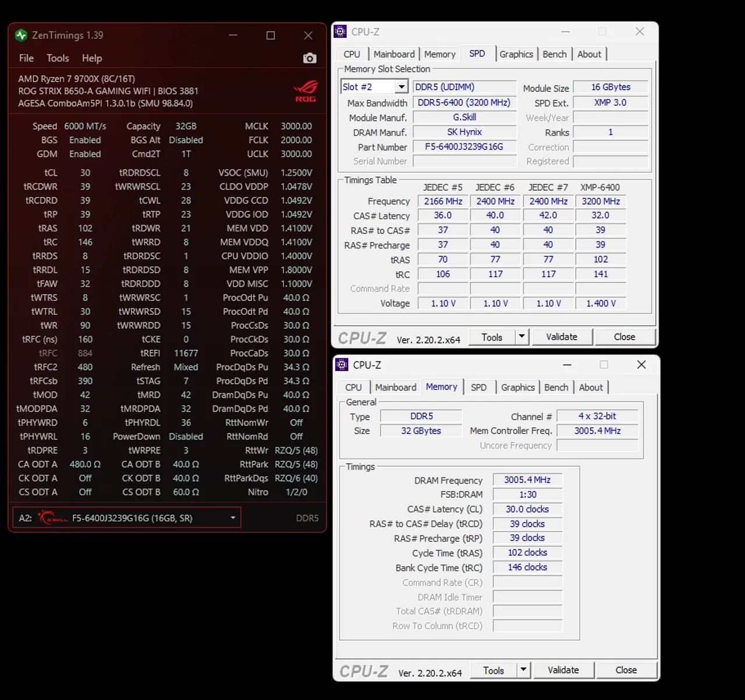Click Validate button in Memory window
Image resolution: width=745 pixels, height=700 pixels.
tap(563, 670)
